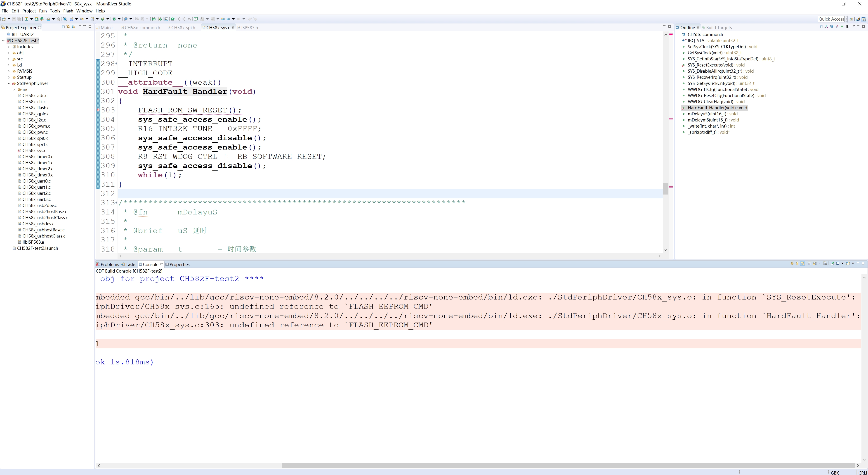Click the Quick Access field
Image resolution: width=868 pixels, height=475 pixels.
coord(831,19)
